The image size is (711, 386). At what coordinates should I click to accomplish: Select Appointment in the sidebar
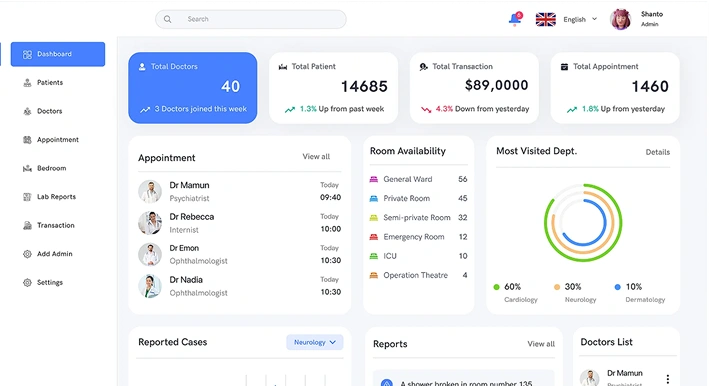tap(51, 140)
